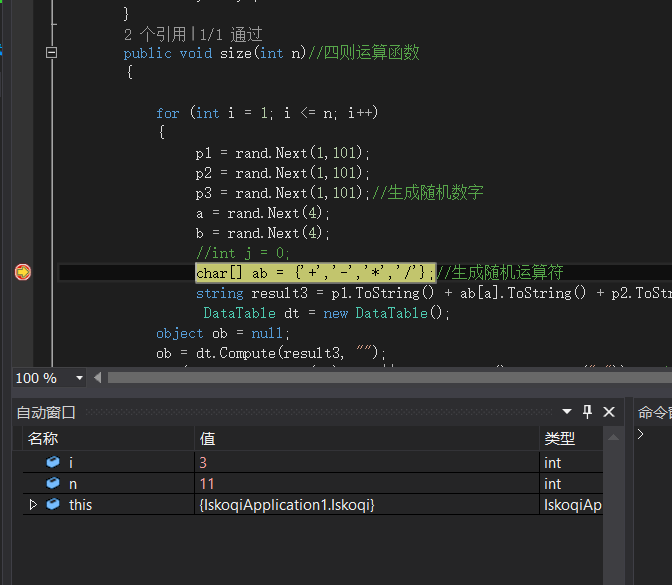Pin the 自动窗口 panel with pushpin icon
This screenshot has height=585, width=672.
coord(587,412)
